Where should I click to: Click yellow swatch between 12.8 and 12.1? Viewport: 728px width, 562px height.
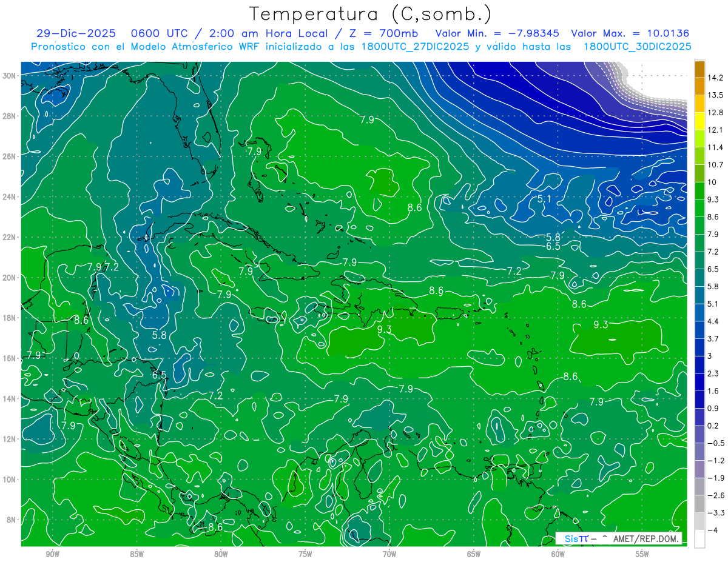(x=699, y=121)
